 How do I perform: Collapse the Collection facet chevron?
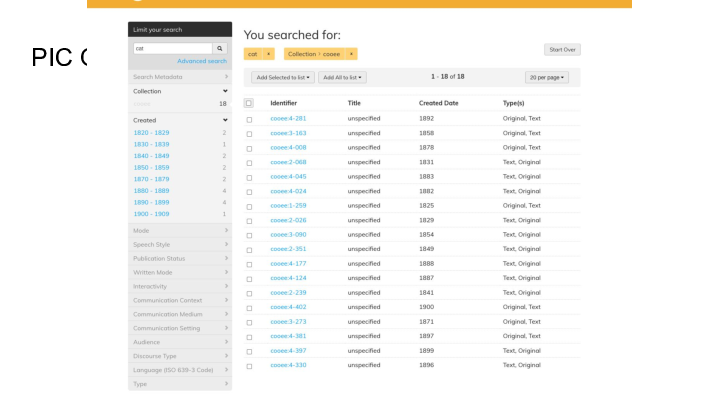[225, 91]
